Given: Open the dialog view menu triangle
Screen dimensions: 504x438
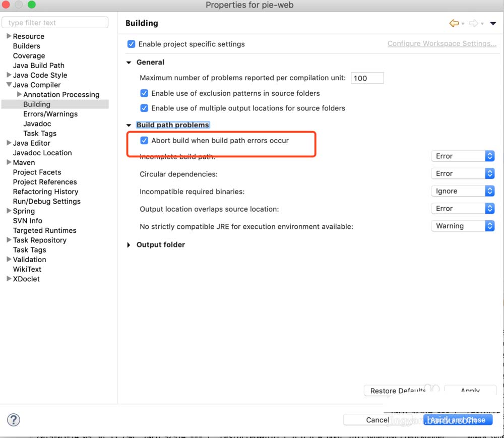Looking at the screenshot, I should (493, 23).
